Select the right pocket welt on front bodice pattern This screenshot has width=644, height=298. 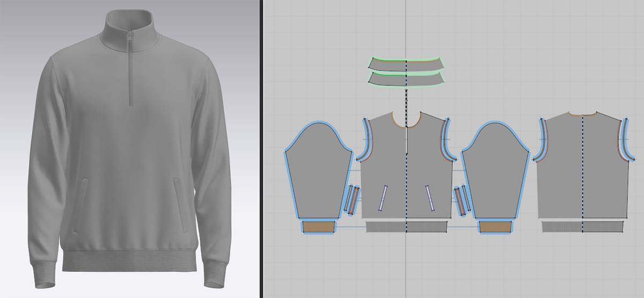(431, 198)
